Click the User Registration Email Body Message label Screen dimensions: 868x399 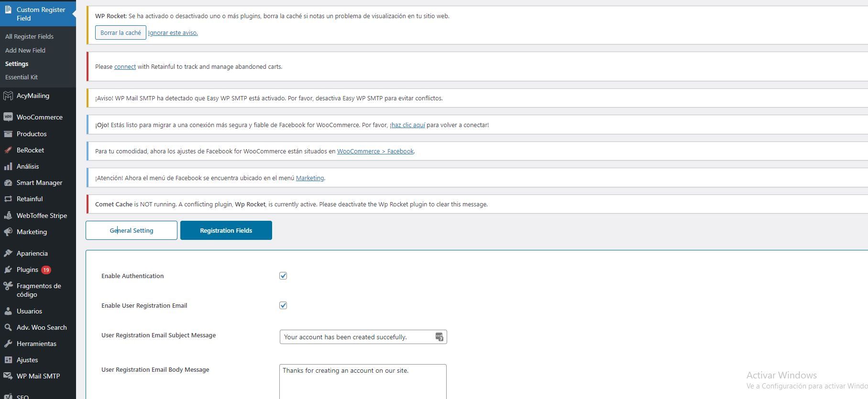[155, 369]
